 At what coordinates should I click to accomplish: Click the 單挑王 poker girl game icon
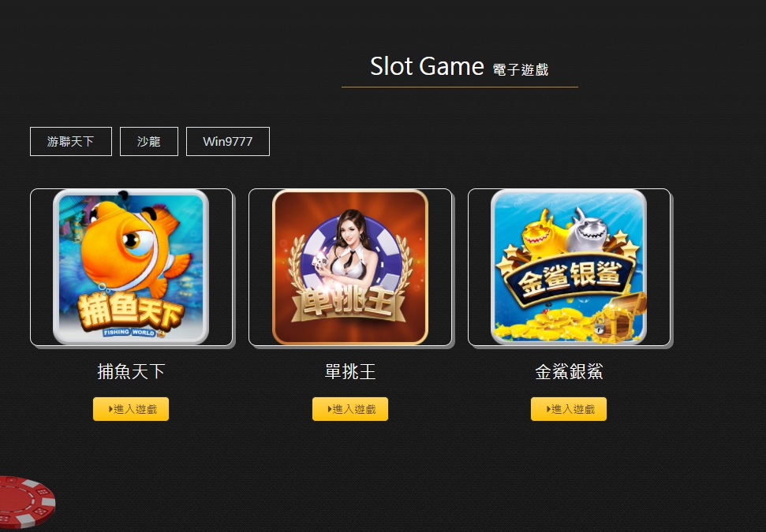(x=349, y=267)
